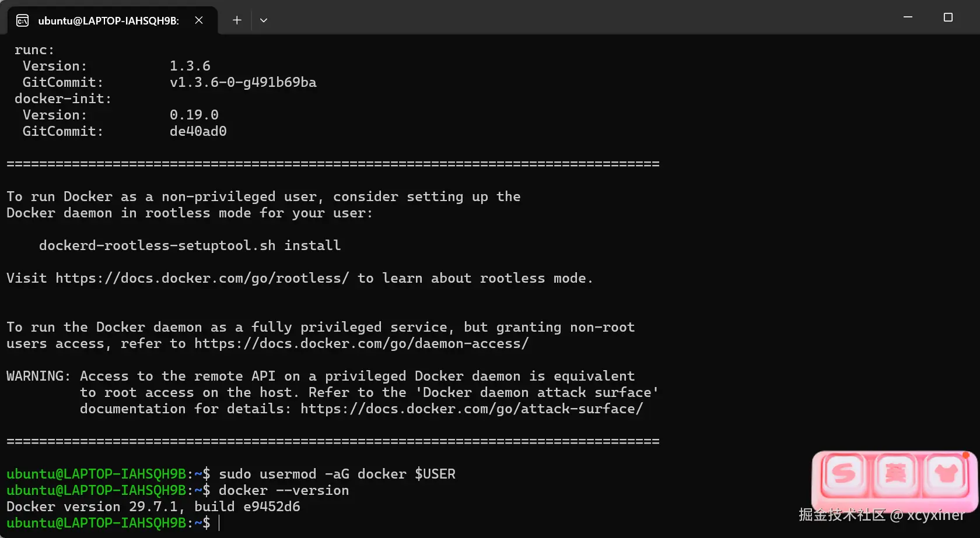Image resolution: width=980 pixels, height=538 pixels.
Task: Open the Sogou skin shirt icon
Action: point(946,473)
